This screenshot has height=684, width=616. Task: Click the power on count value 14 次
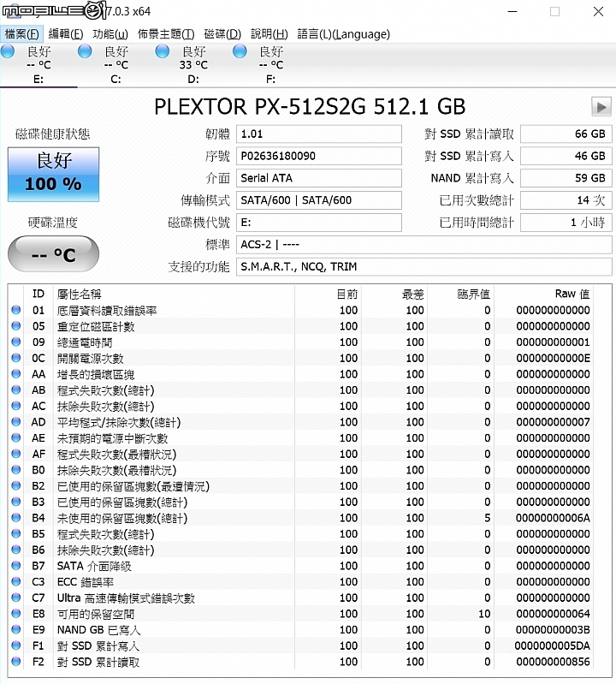pyautogui.click(x=566, y=200)
